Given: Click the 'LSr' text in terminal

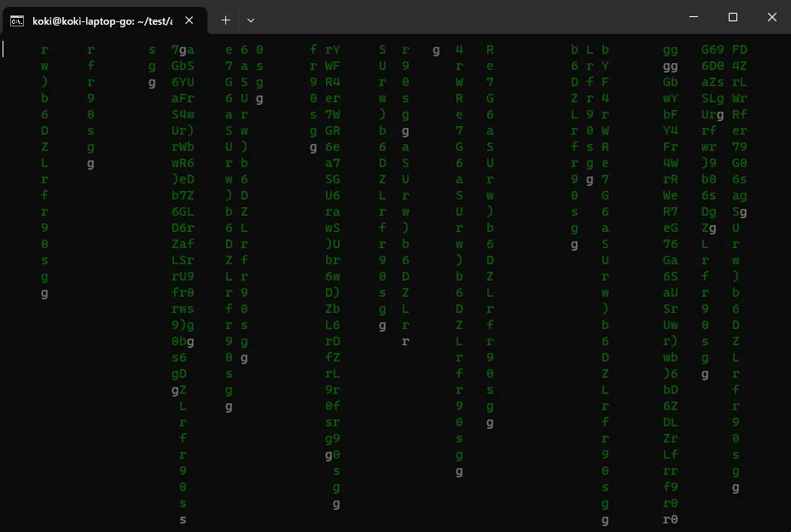Looking at the screenshot, I should 183,261.
